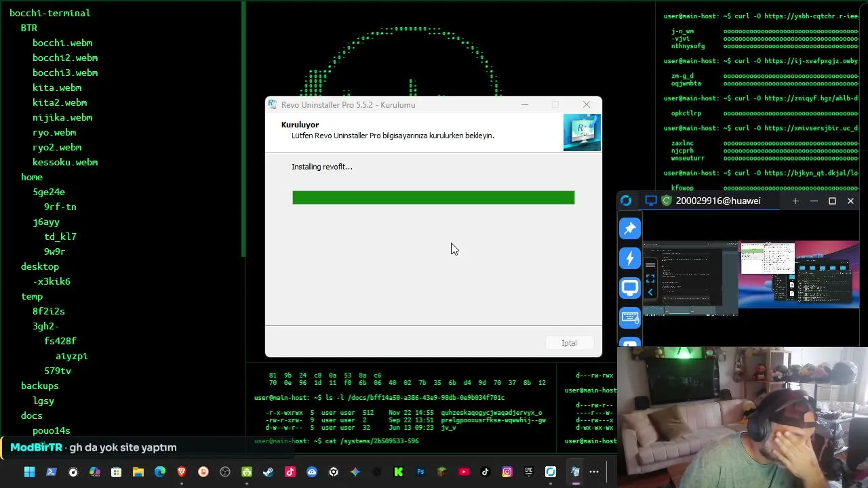The width and height of the screenshot is (868, 488).
Task: Click the keyboard and mouse icon in remote sidebar
Action: pos(630,317)
